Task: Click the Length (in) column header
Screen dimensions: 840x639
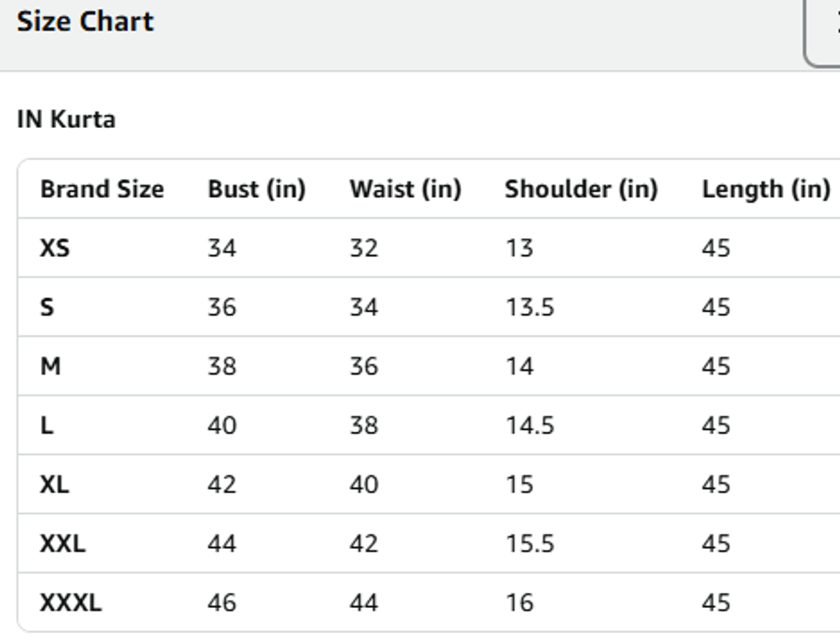Action: [766, 189]
